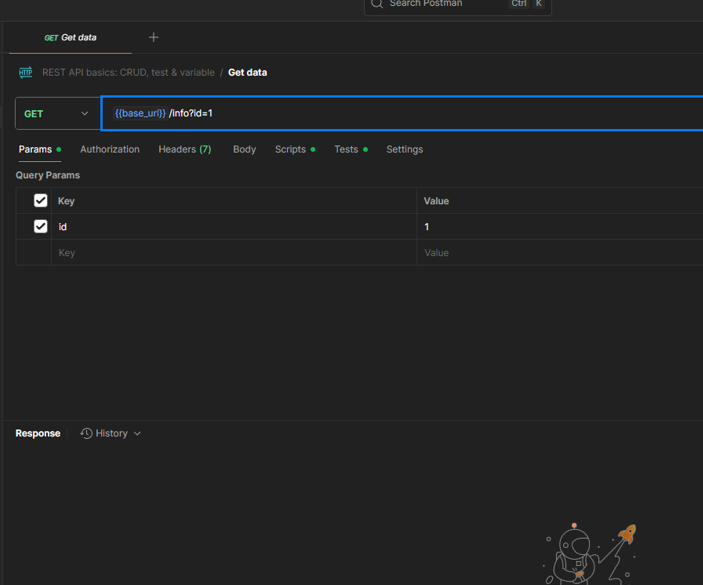Click the HTTP collection icon in breadcrumb

(25, 73)
